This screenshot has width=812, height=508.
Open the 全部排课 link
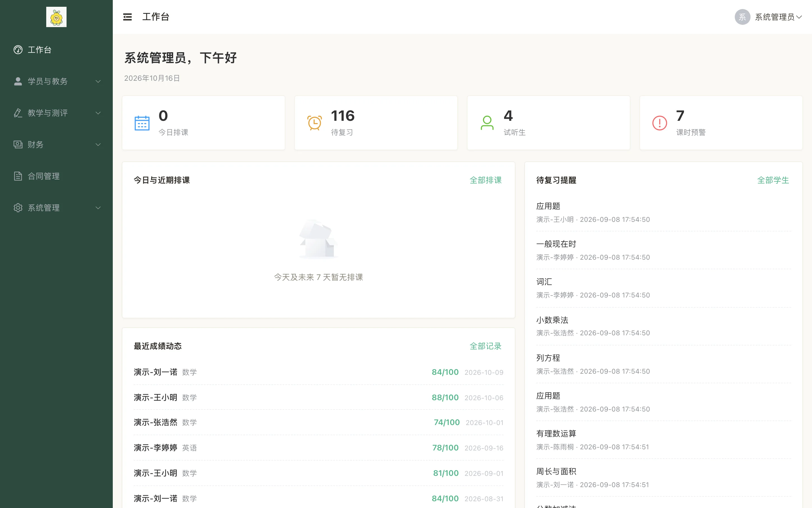pos(486,180)
